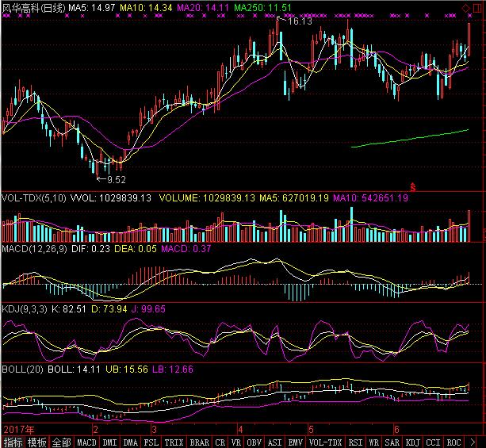
Task: Open the 指标 tab
Action: (13, 442)
